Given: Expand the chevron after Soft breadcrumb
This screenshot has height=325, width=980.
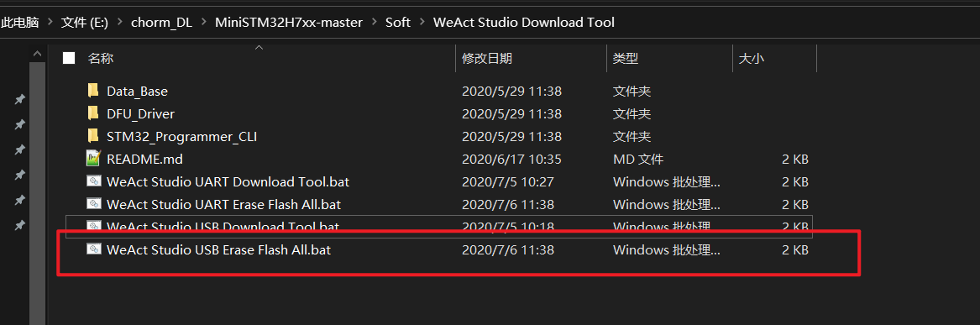Looking at the screenshot, I should click(x=422, y=23).
